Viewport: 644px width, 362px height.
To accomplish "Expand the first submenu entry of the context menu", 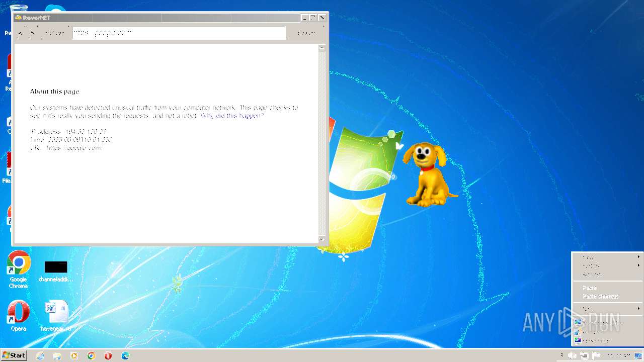I will 607,257.
